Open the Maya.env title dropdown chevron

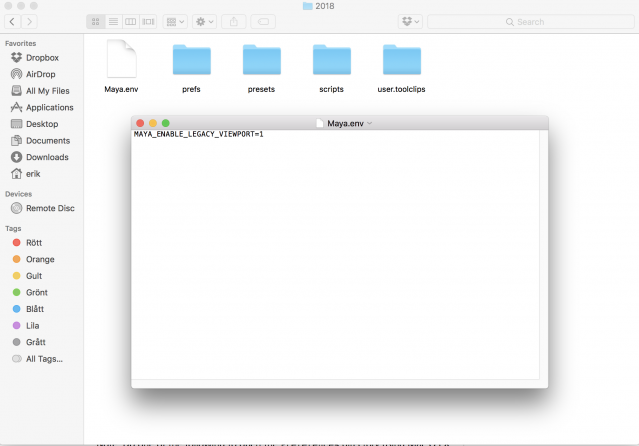coord(370,123)
